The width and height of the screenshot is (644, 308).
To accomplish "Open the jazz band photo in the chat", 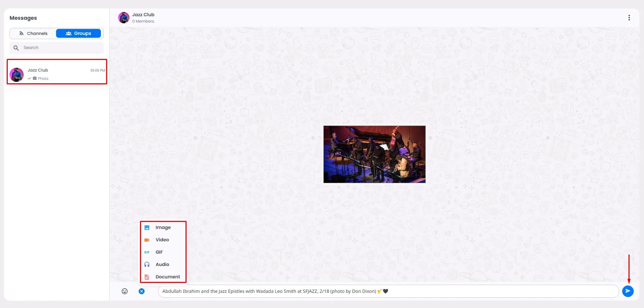I will point(375,154).
